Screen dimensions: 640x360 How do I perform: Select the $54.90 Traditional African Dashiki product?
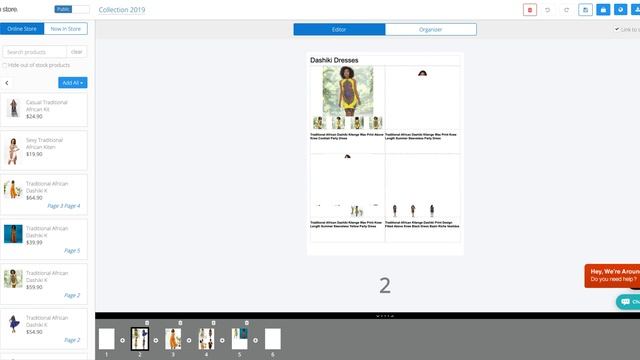44,329
